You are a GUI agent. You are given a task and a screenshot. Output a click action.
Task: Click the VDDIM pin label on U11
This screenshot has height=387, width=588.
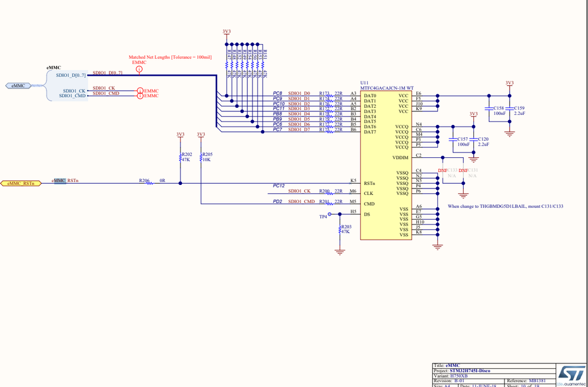(x=400, y=157)
